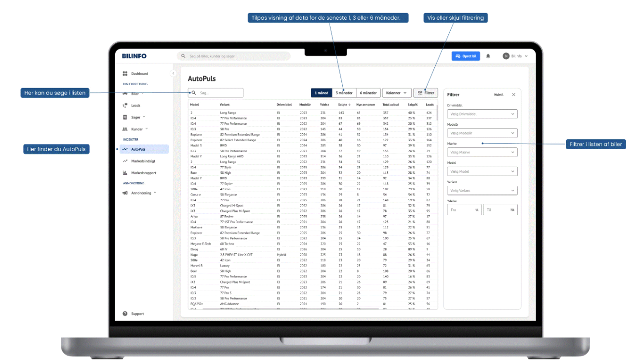Open the Kolonner dropdown
631x364 pixels.
[x=397, y=93]
